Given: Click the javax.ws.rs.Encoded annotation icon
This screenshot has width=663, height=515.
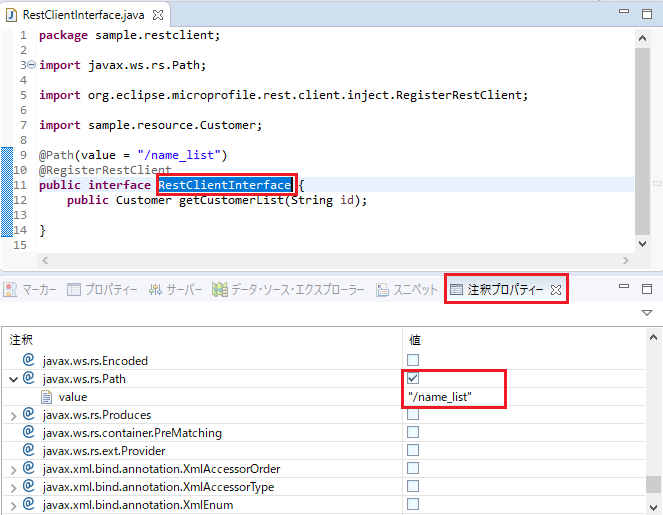Looking at the screenshot, I should pos(28,359).
